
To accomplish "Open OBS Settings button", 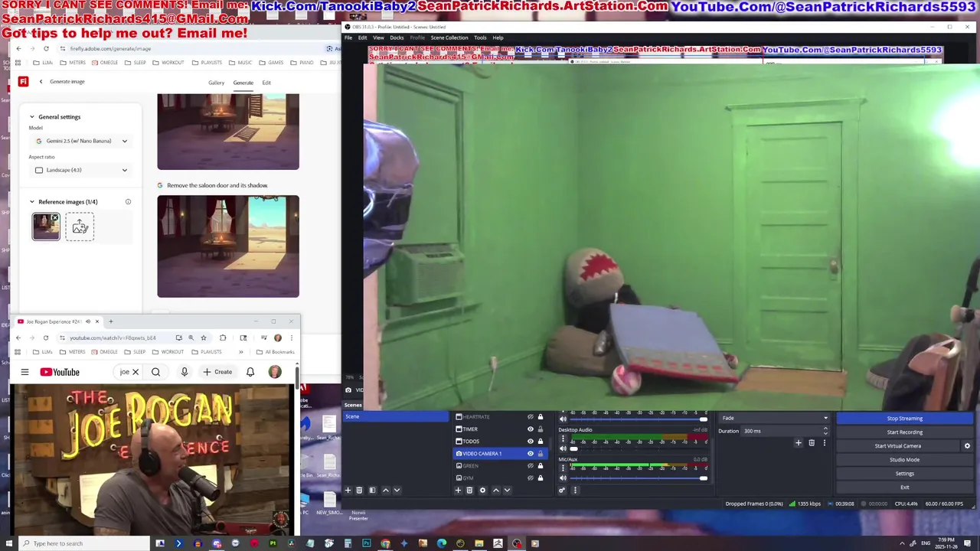I will [x=904, y=474].
